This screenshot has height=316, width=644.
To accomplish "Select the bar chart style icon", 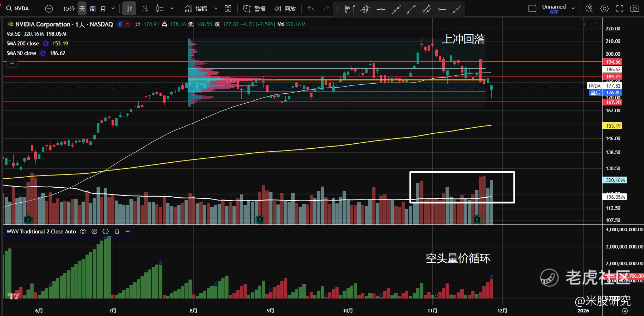I will pos(144,9).
